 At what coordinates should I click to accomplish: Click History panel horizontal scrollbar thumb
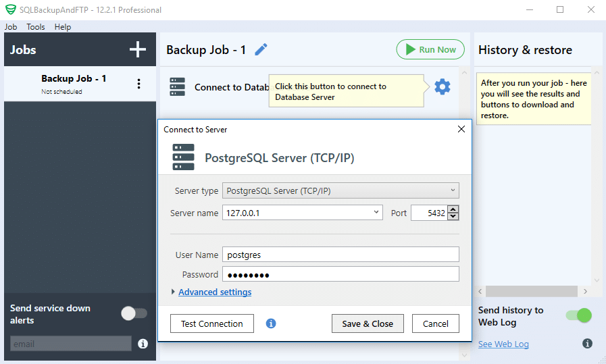click(x=532, y=291)
